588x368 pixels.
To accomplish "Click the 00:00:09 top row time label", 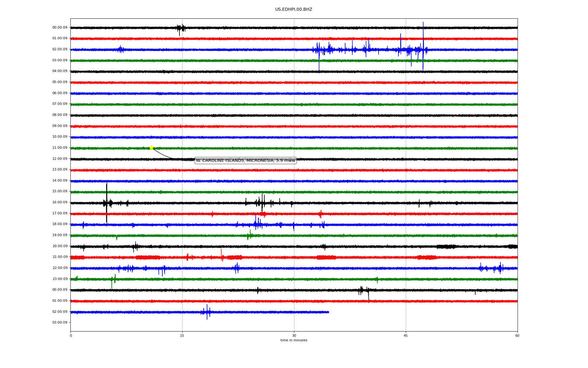I will 60,28.
